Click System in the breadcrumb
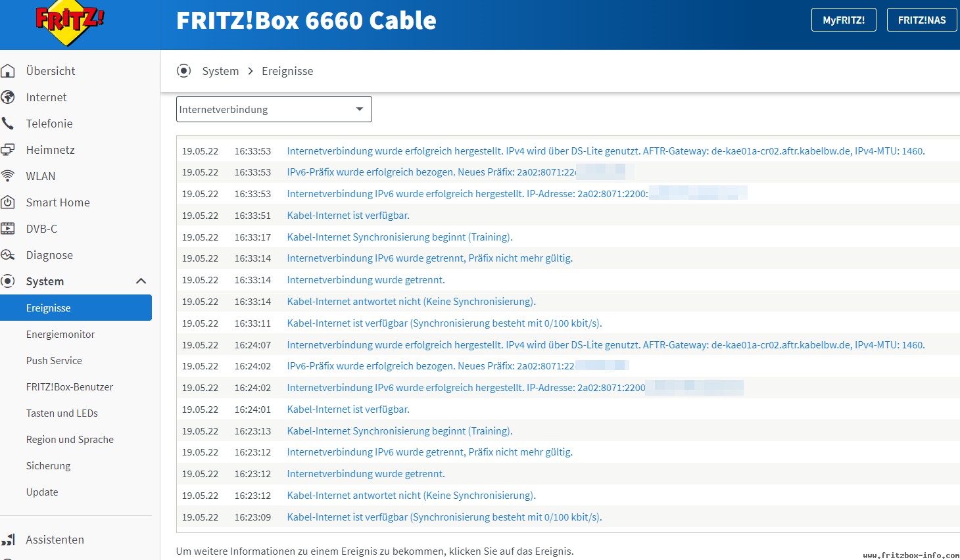This screenshot has width=960, height=560. [x=220, y=71]
